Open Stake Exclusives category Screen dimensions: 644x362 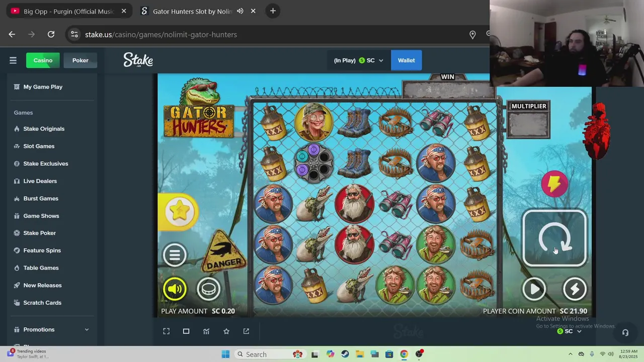pos(41,163)
